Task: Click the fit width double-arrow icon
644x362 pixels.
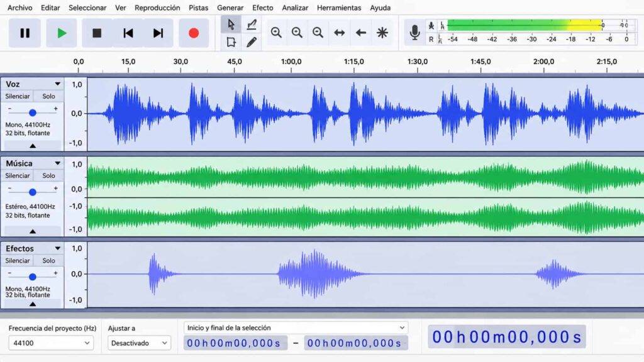Action: [x=339, y=33]
